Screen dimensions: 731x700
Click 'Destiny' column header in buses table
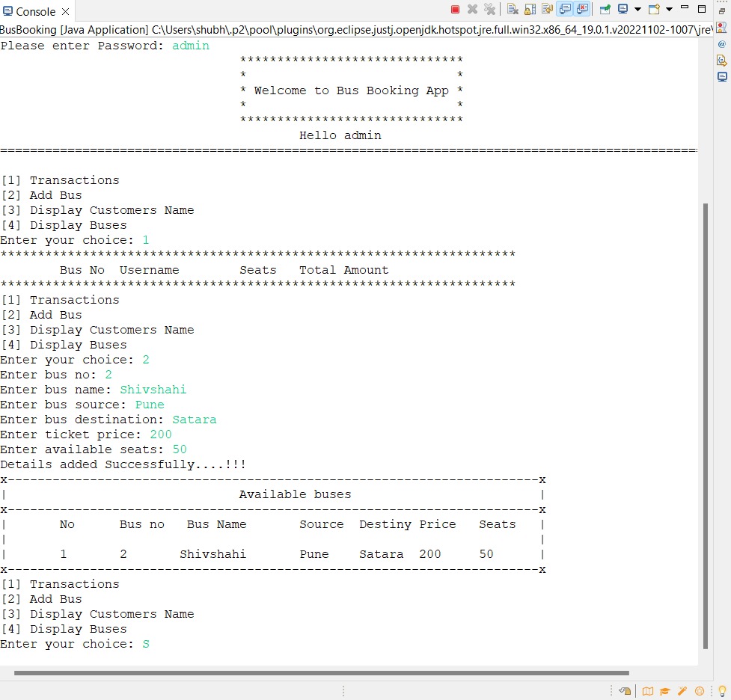tap(385, 524)
